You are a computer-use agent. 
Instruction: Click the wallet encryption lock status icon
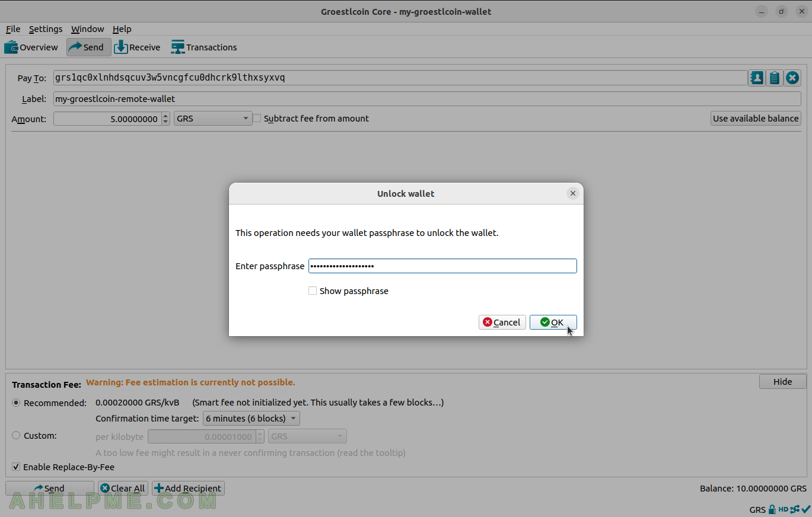tap(772, 509)
